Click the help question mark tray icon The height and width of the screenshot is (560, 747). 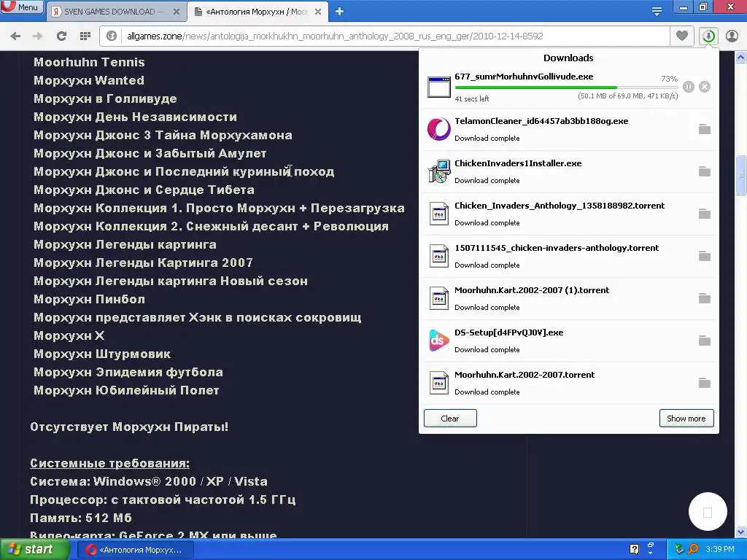[634, 550]
